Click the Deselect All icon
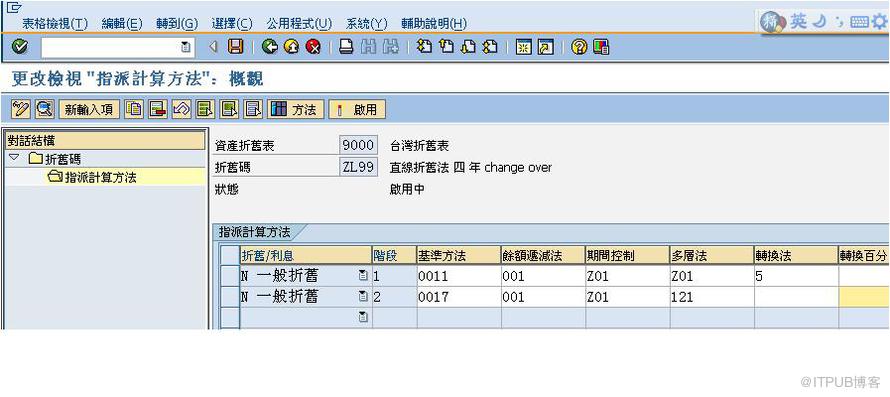This screenshot has width=890, height=397. pyautogui.click(x=253, y=109)
